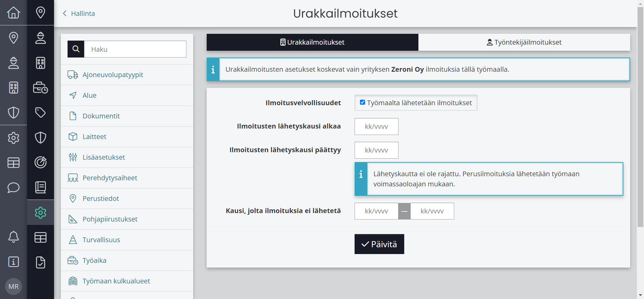Open Perehdytysaiheet menu item

[x=127, y=178]
